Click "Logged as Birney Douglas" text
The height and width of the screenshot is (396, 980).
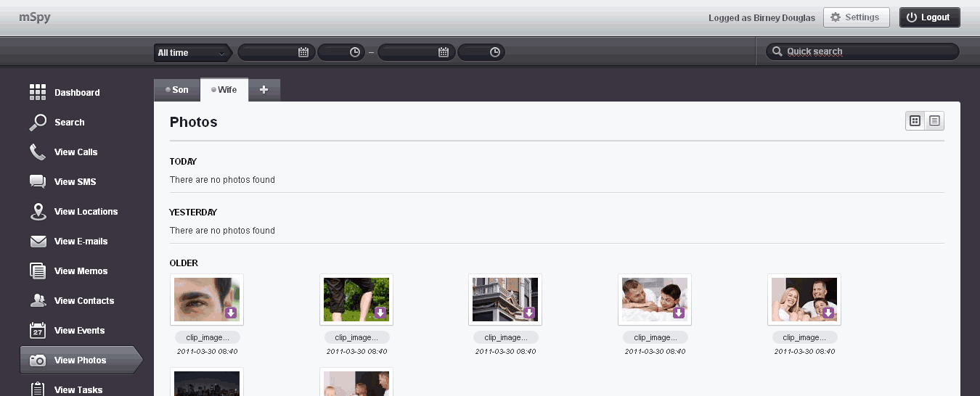(761, 18)
